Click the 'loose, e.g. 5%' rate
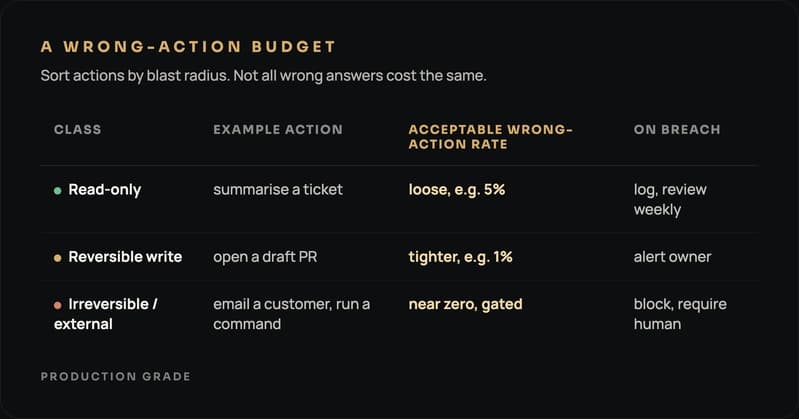The width and height of the screenshot is (799, 419). [457, 190]
